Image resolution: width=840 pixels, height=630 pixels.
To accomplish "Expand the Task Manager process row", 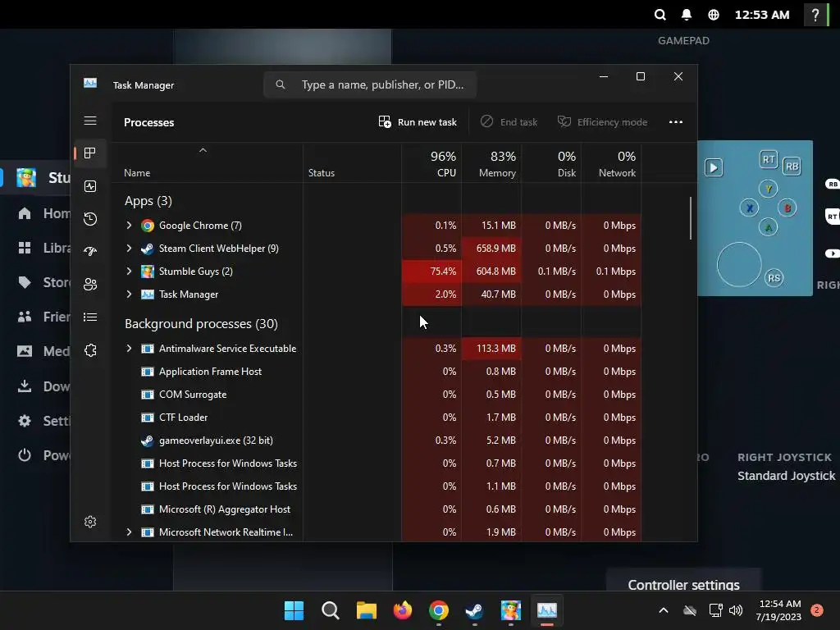I will tap(129, 294).
